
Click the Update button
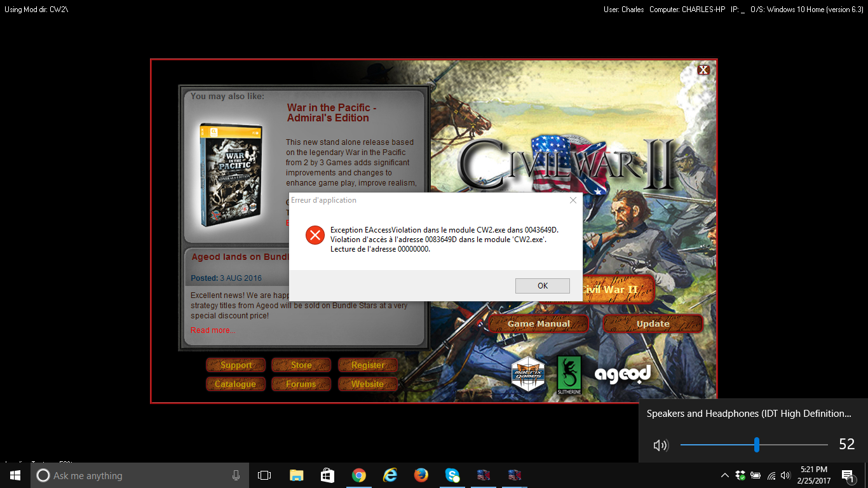[653, 323]
